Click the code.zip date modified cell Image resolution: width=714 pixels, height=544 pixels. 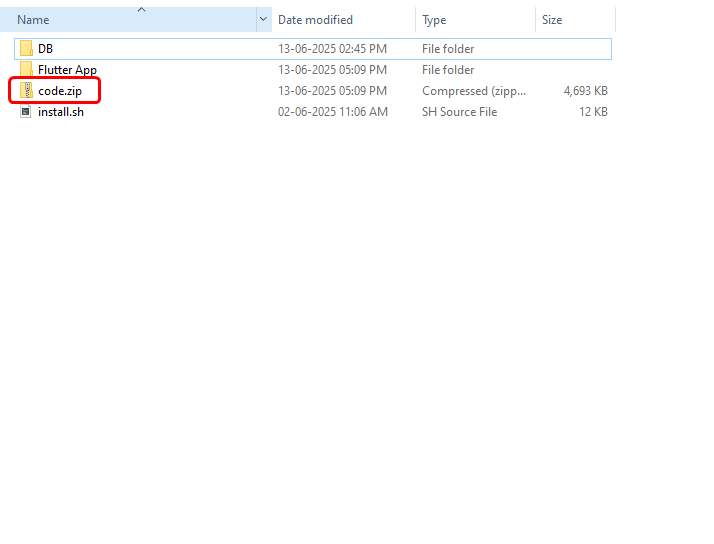tap(332, 91)
